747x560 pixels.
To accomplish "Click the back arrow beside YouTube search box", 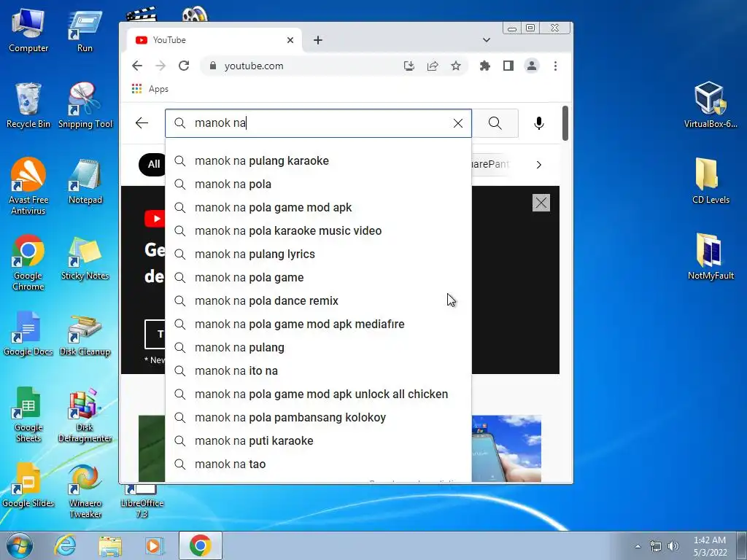I will tap(142, 123).
